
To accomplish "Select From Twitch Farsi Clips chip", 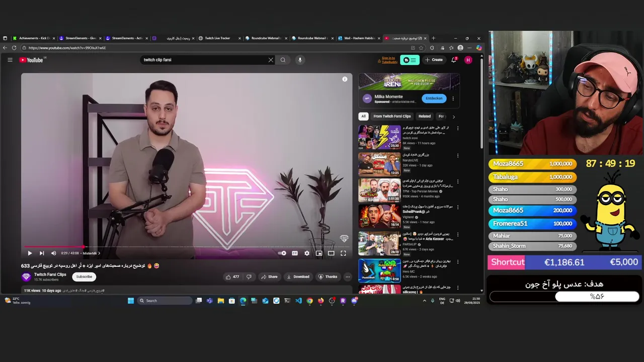I will pos(392,116).
